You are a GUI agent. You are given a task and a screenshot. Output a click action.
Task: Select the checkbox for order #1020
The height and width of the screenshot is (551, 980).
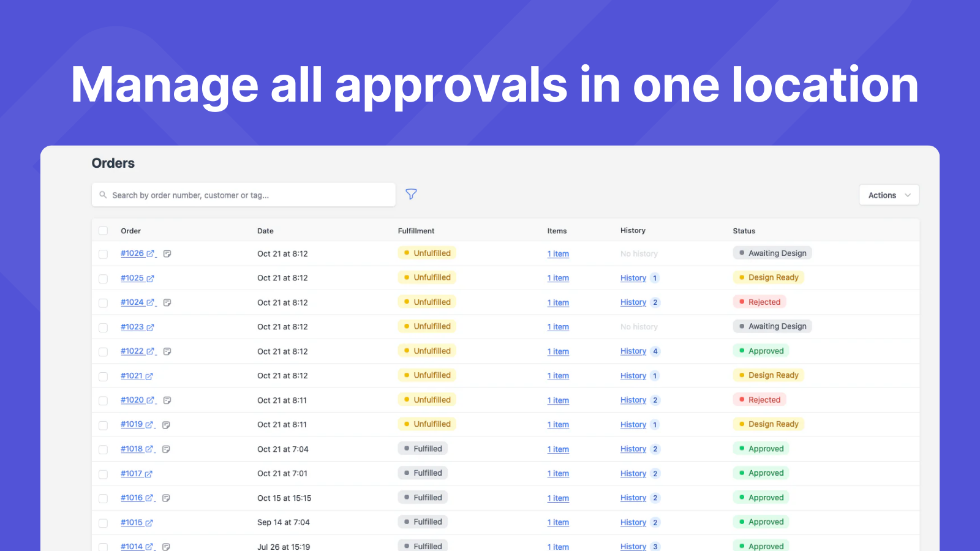(x=103, y=400)
